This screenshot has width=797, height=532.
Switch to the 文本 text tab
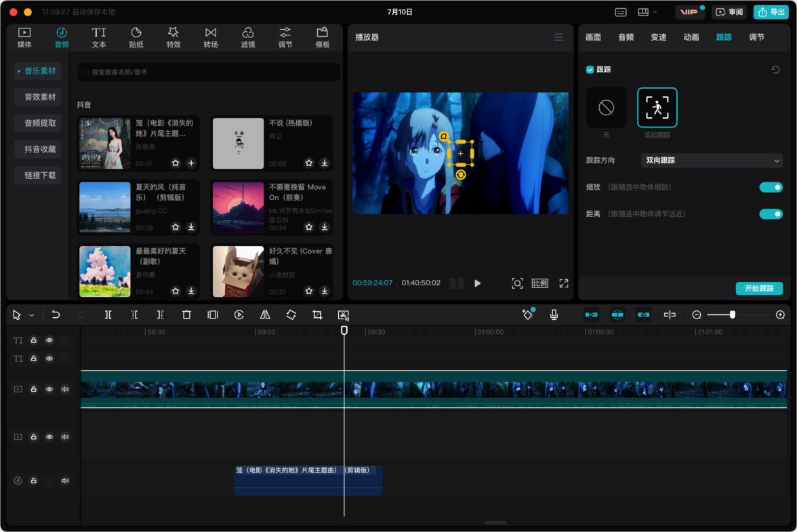99,37
